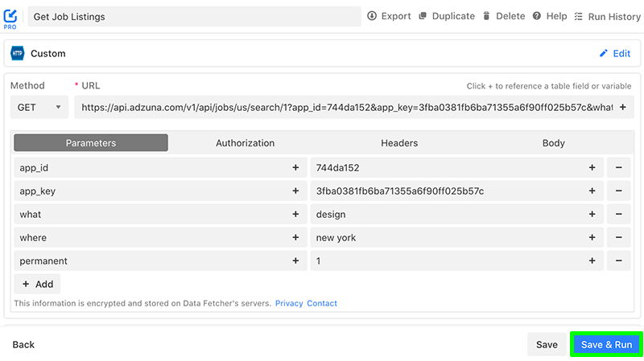
Task: Click the Delete button label
Action: tap(510, 16)
